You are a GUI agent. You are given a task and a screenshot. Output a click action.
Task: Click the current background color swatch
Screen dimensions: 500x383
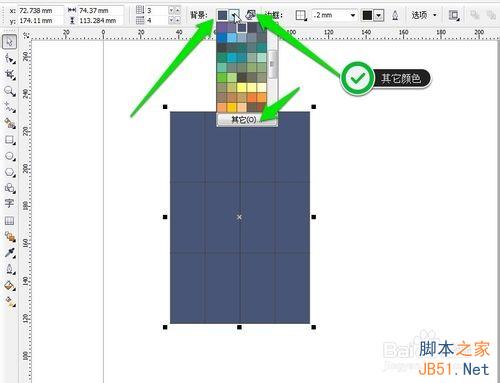click(222, 15)
